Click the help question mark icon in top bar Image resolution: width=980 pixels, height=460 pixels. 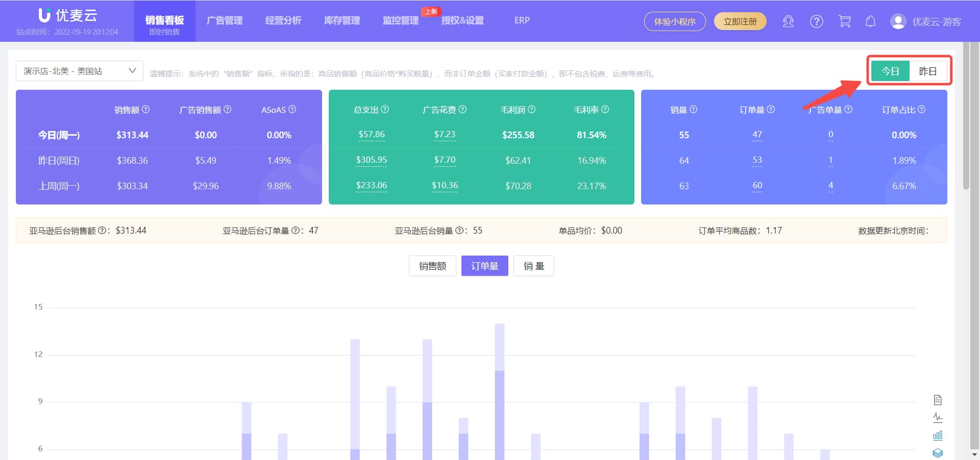(x=816, y=21)
